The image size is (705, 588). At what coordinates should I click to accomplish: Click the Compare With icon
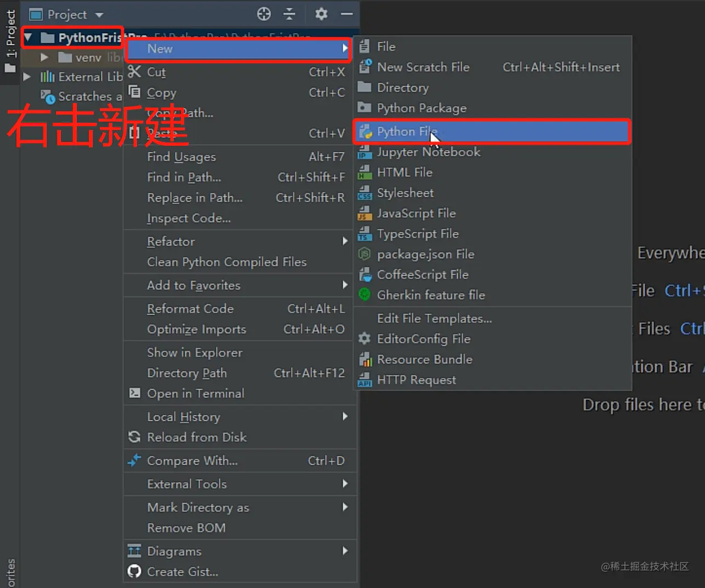(x=134, y=460)
